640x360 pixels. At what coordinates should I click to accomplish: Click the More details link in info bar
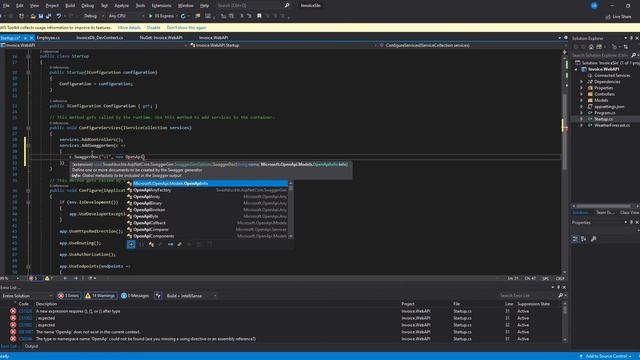pos(129,28)
